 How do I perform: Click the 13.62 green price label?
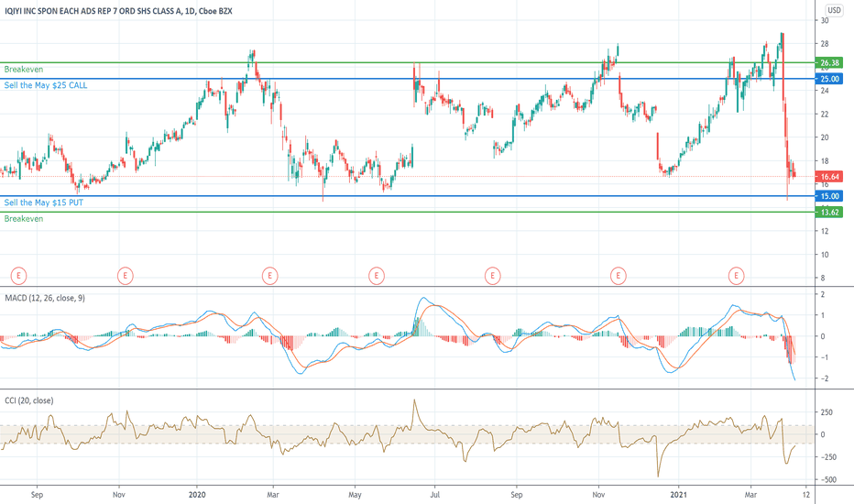pos(829,212)
